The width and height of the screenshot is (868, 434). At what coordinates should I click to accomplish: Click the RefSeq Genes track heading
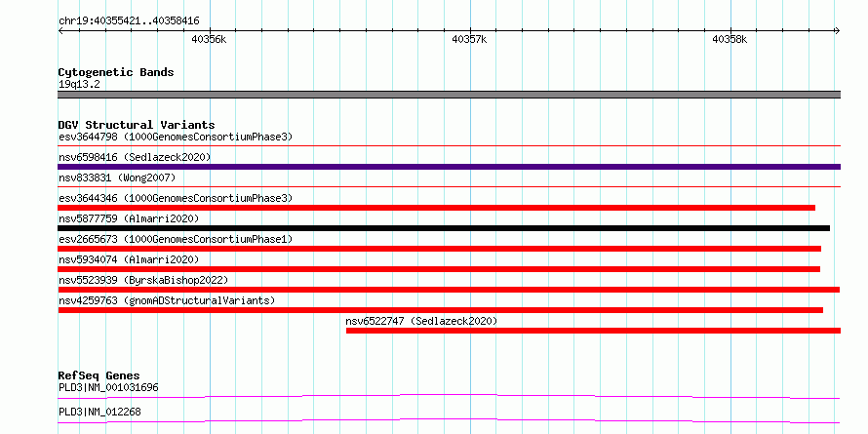click(99, 375)
